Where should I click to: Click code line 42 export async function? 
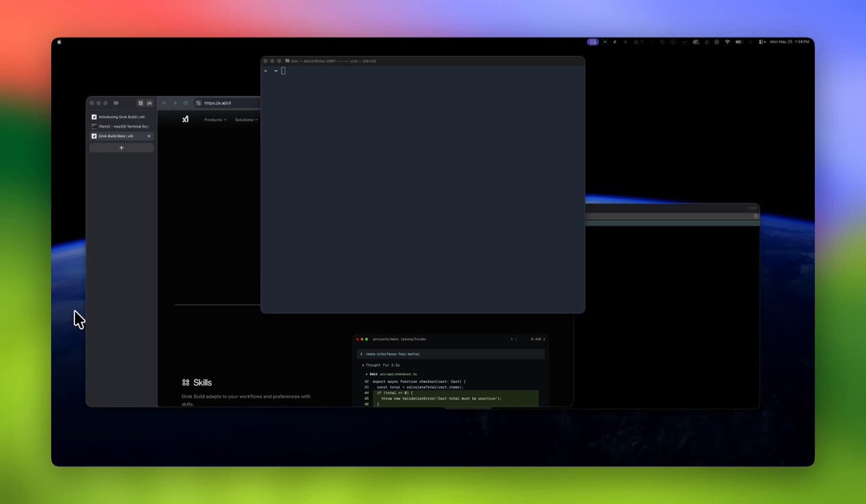point(416,381)
